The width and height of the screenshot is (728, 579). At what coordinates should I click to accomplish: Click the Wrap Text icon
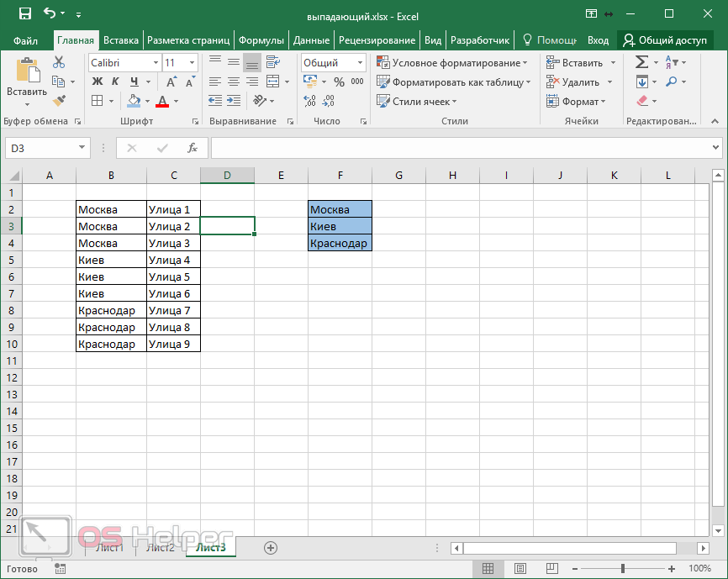click(272, 62)
